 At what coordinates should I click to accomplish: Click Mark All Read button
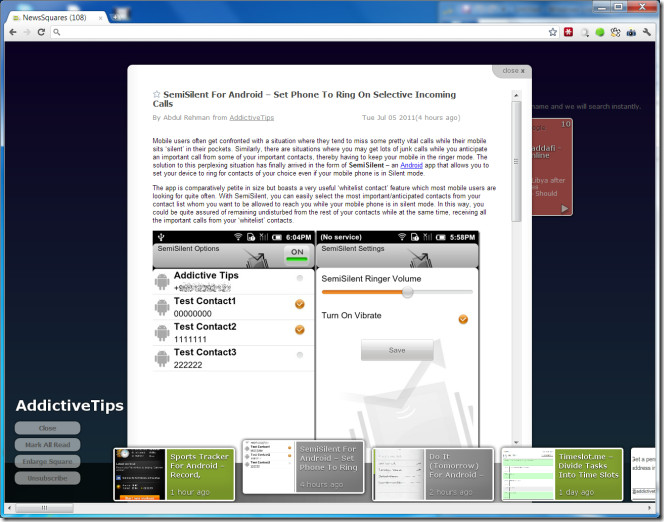pos(47,445)
